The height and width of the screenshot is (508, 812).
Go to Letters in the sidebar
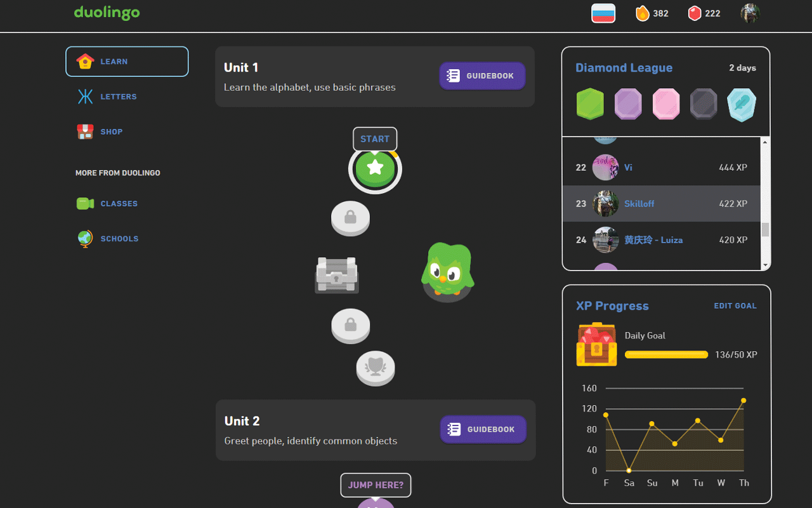pos(127,97)
